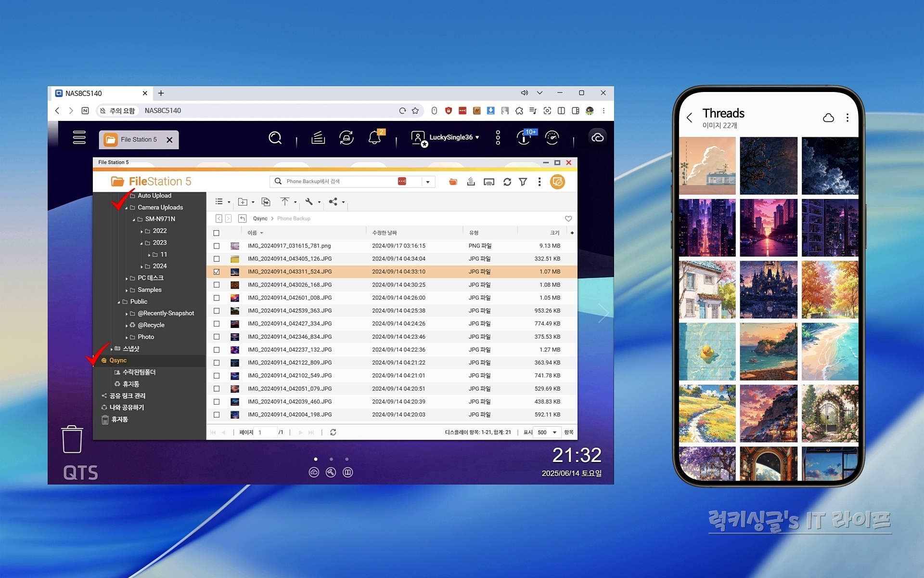This screenshot has width=924, height=578.
Task: Click the cloud icon in phone Threads header
Action: 828,118
